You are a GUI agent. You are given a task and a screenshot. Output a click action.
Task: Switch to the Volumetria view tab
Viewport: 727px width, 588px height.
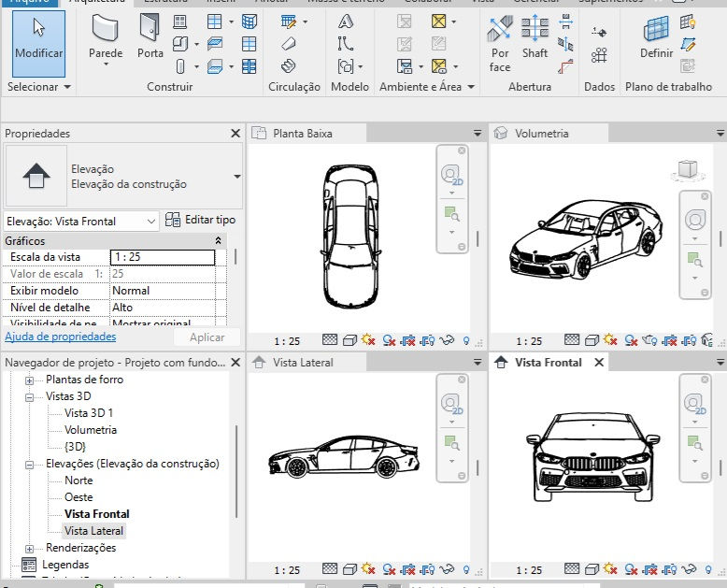[549, 134]
